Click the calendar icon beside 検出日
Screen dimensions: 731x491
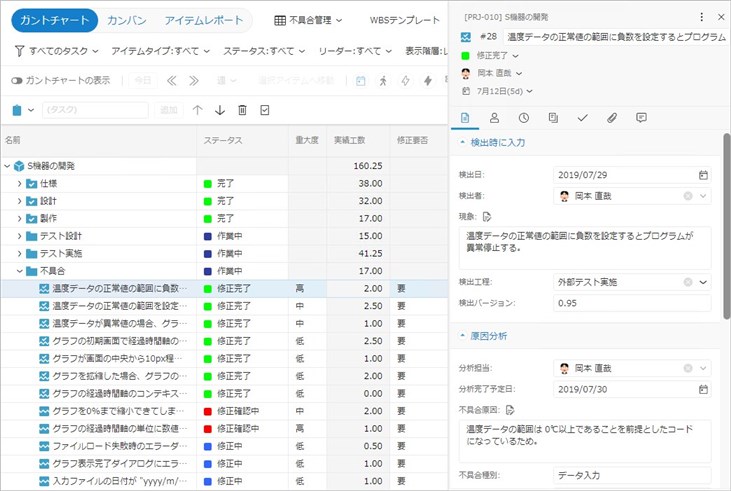click(703, 175)
